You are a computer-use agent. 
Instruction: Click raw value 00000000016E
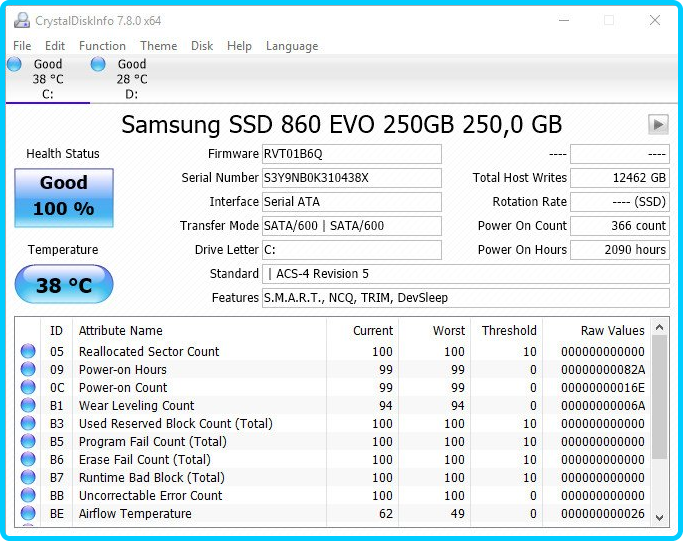tap(603, 387)
